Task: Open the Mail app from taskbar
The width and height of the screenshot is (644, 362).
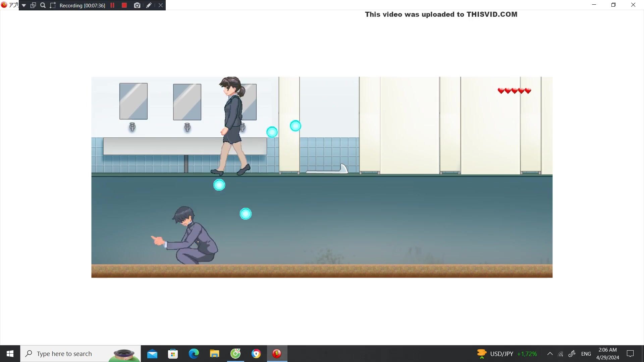Action: [152, 354]
